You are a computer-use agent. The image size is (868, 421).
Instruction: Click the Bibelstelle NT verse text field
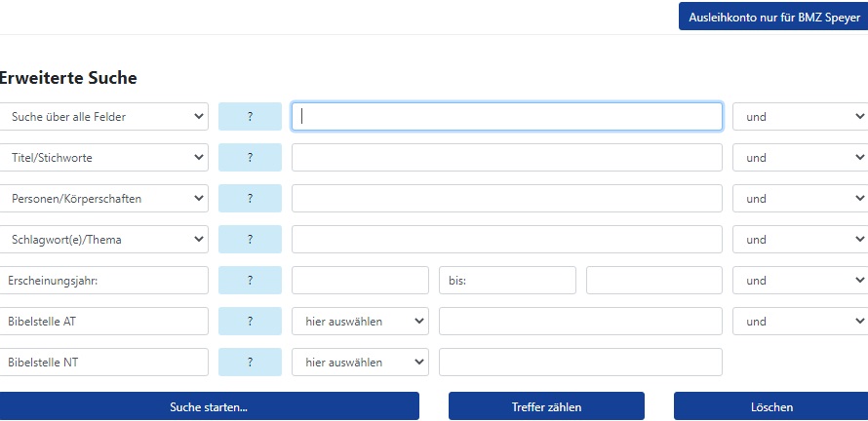pyautogui.click(x=580, y=363)
